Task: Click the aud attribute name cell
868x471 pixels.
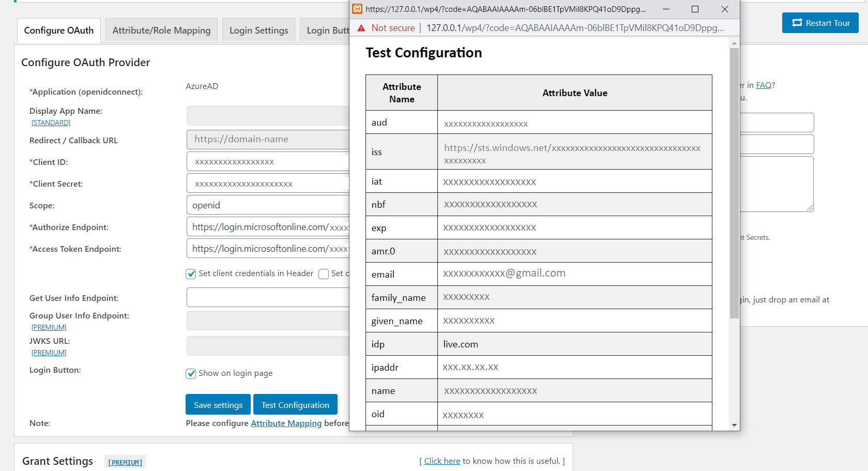Action: tap(402, 123)
